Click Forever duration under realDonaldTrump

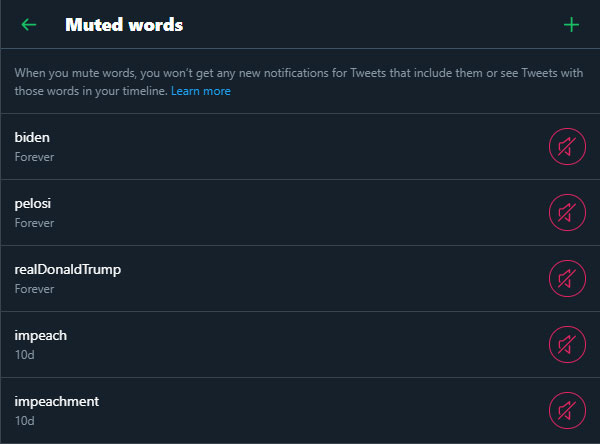pyautogui.click(x=34, y=289)
